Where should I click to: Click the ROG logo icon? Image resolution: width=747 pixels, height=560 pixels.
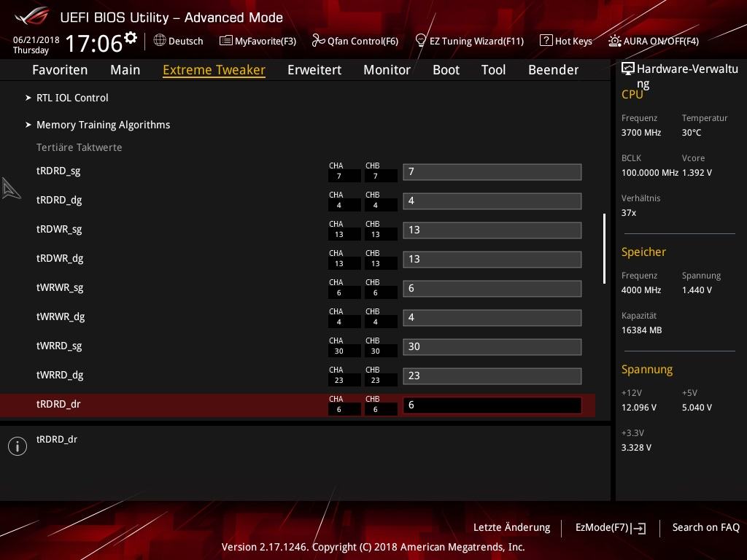[31, 17]
